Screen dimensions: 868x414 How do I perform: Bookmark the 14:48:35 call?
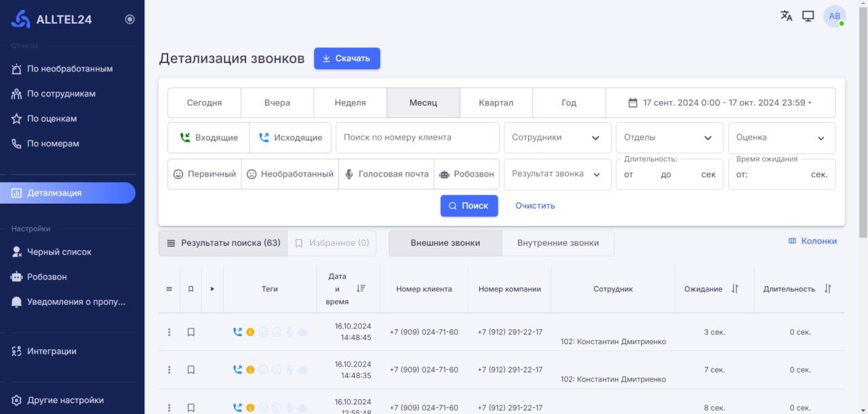coord(191,370)
